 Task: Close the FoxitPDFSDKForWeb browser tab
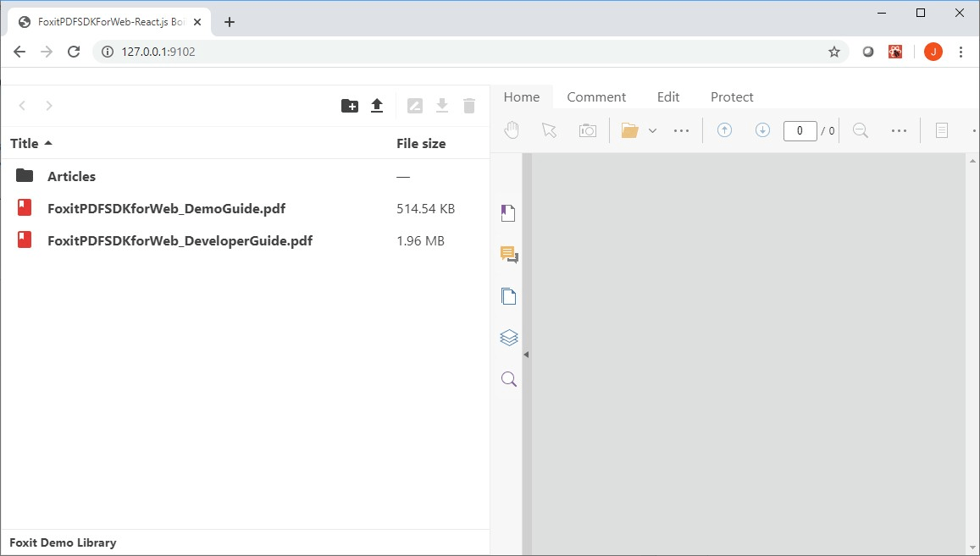coord(197,22)
